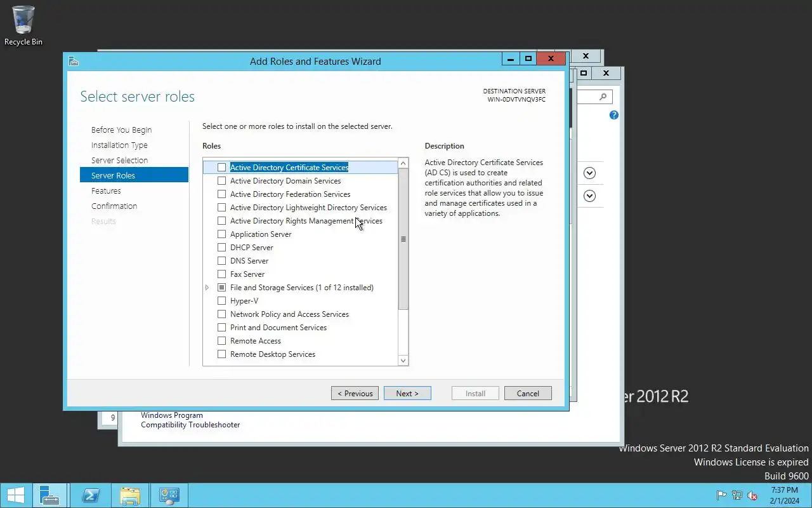Select Hyper-V role label
Viewport: 812px width, 508px height.
(244, 301)
